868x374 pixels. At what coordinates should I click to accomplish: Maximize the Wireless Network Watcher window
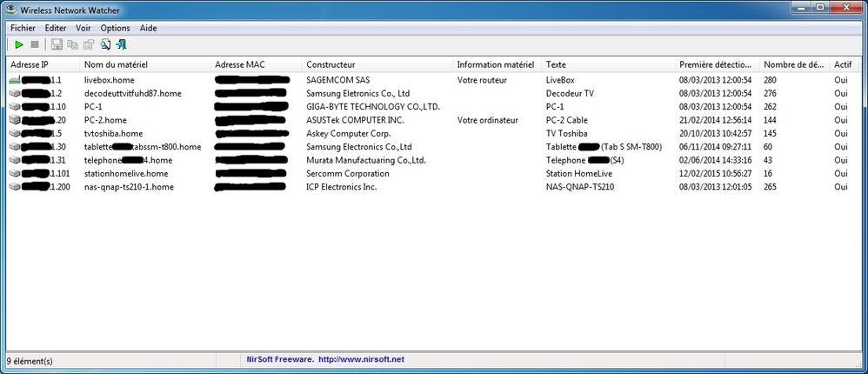point(820,7)
